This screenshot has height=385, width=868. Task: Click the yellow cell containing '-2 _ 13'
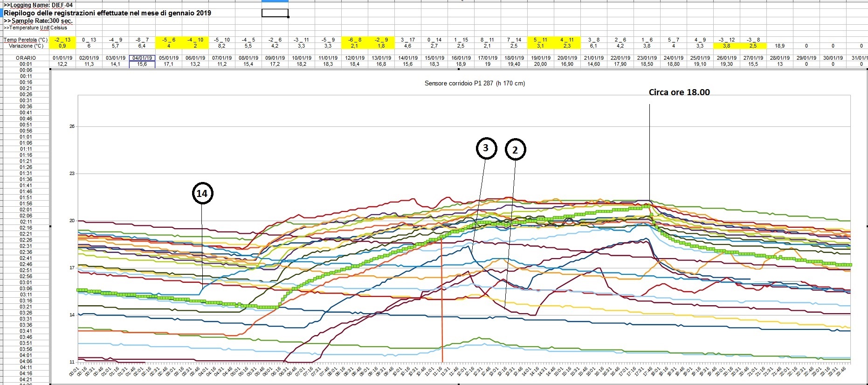62,40
